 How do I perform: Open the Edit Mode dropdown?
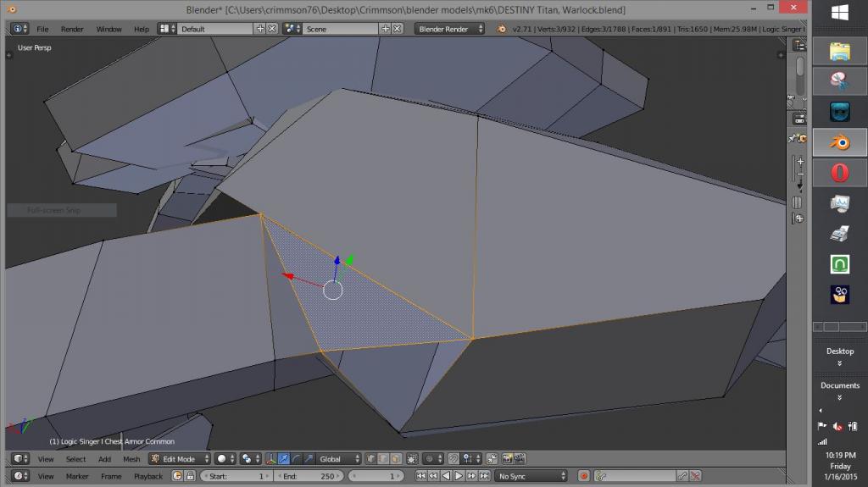click(x=180, y=459)
